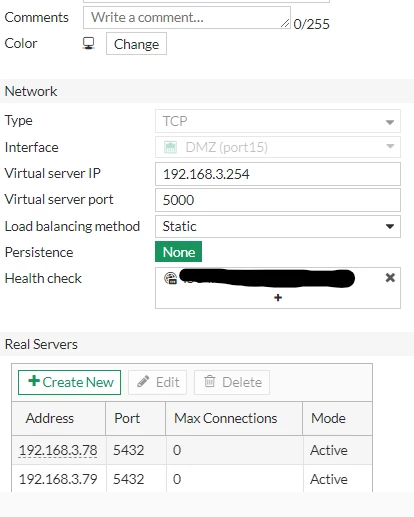Click the monitor color icon
The width and height of the screenshot is (414, 517).
pos(88,43)
